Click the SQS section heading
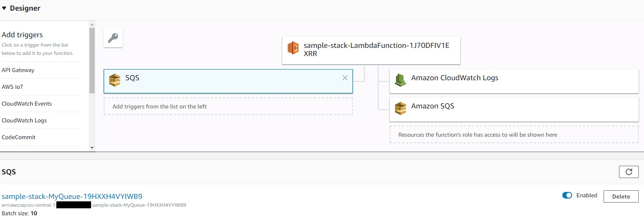This screenshot has height=221, width=644. coord(9,172)
